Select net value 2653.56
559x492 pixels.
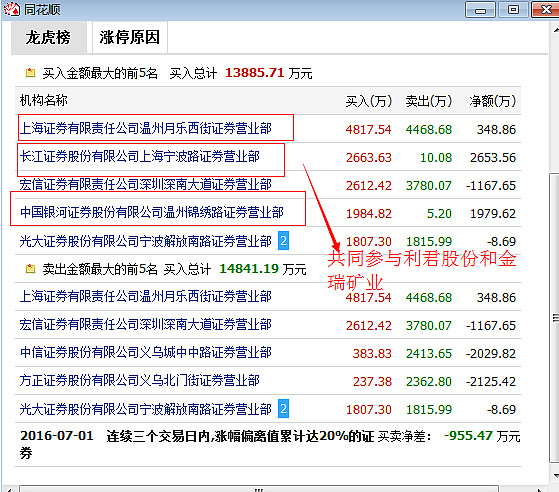(x=493, y=157)
